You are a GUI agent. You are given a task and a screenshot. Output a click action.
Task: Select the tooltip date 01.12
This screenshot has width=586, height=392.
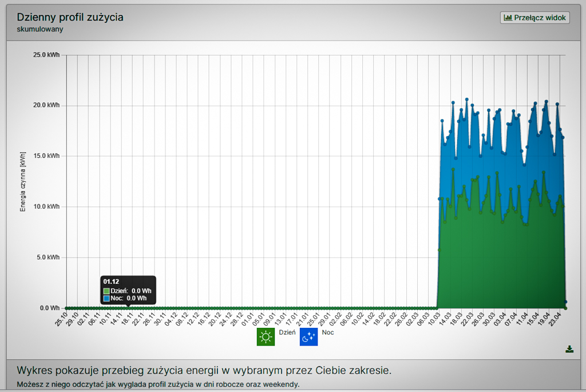click(111, 282)
